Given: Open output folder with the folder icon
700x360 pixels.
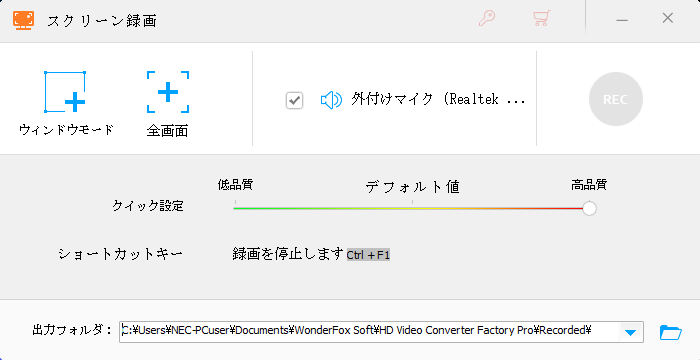Looking at the screenshot, I should pos(671,332).
